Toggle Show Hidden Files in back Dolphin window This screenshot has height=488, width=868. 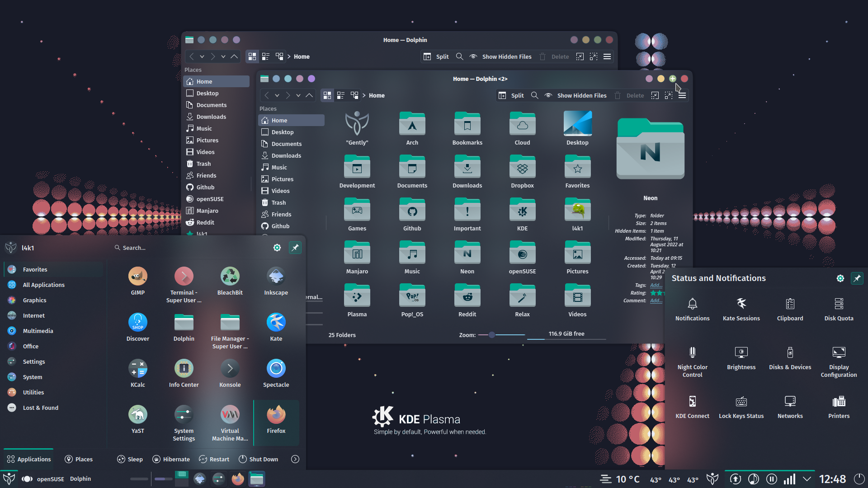[x=501, y=56]
